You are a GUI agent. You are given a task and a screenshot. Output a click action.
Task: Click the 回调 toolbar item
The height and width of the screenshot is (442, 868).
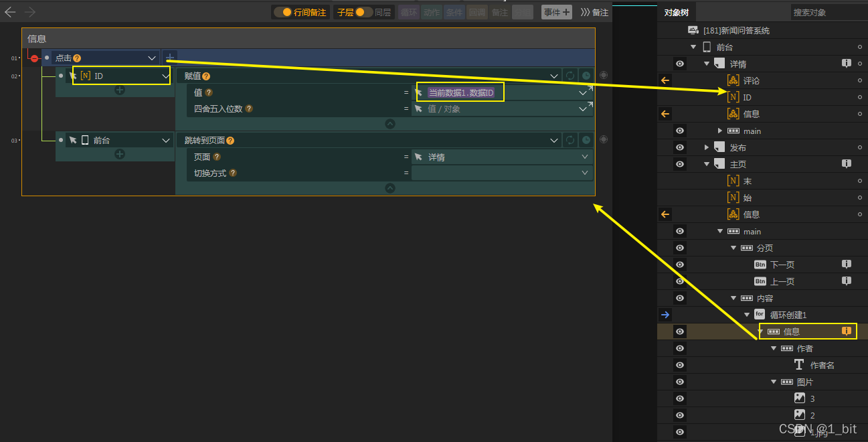click(x=476, y=12)
